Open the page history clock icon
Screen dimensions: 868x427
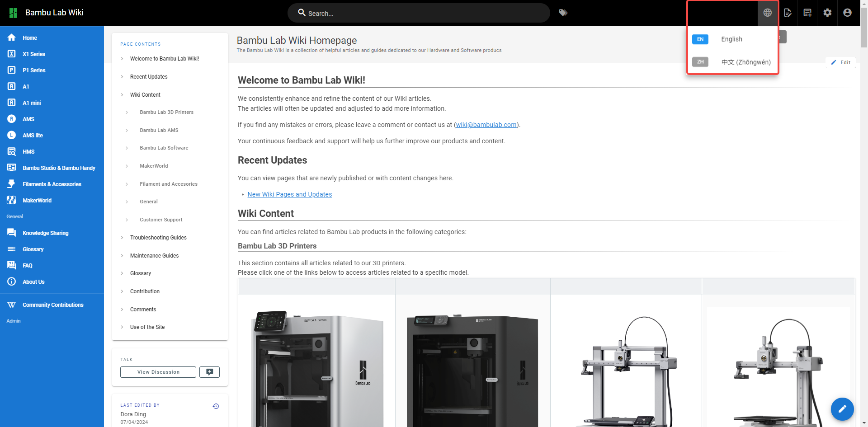tap(216, 406)
